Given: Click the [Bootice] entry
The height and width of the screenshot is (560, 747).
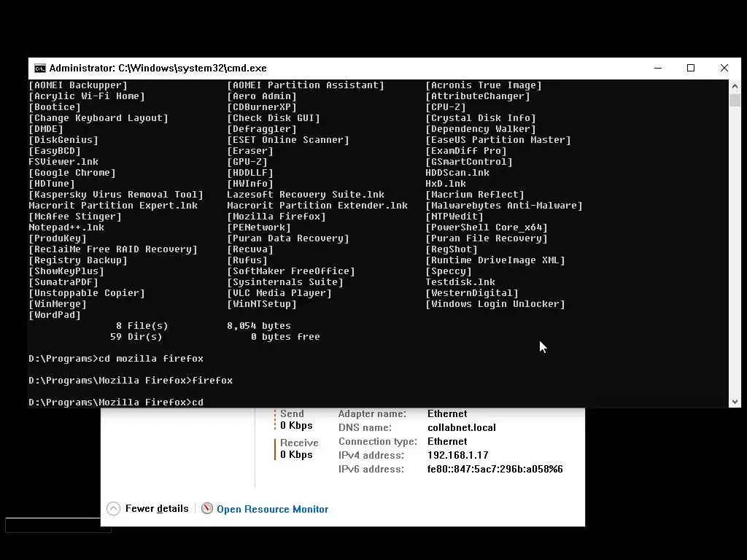Looking at the screenshot, I should coord(55,107).
